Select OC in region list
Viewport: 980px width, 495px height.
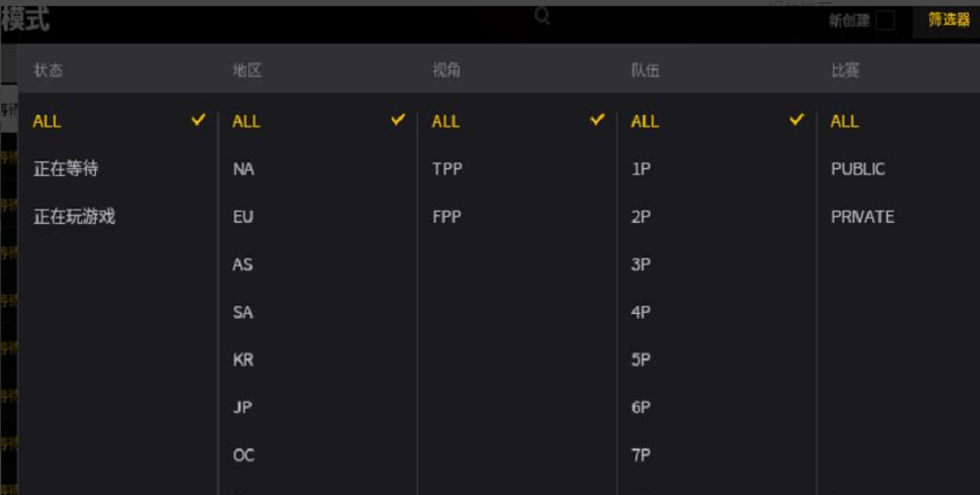pyautogui.click(x=244, y=455)
